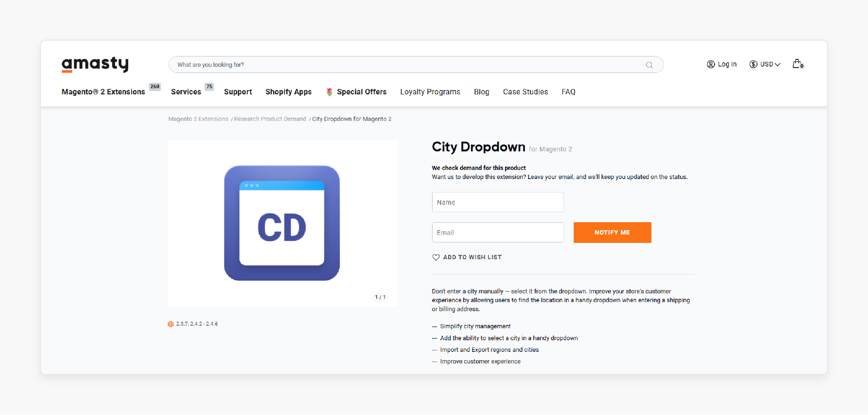868x415 pixels.
Task: Click ADD TO WISH LIST
Action: coord(472,257)
